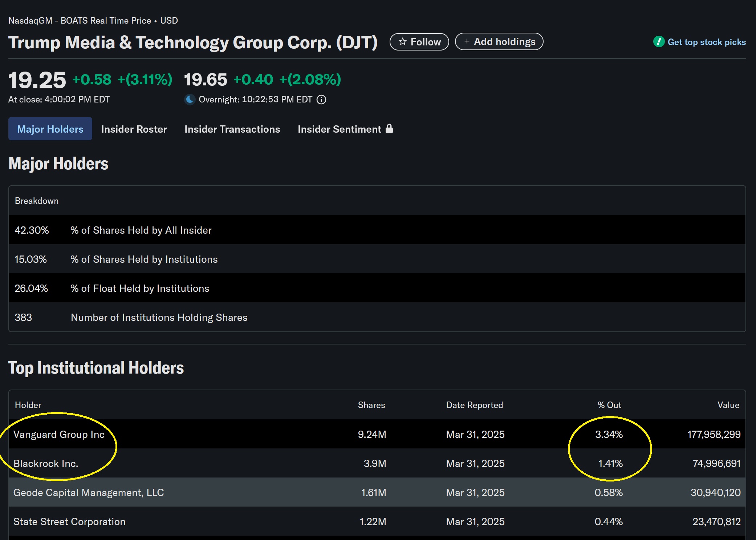This screenshot has width=756, height=540.
Task: Click the Date Reported column header
Action: click(475, 405)
